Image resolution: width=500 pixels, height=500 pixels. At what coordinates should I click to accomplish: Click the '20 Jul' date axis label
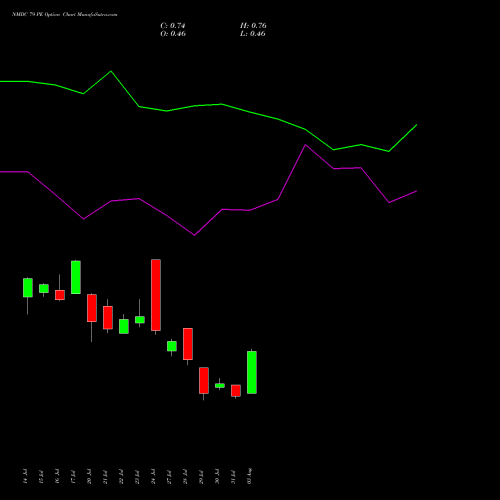tap(89, 476)
